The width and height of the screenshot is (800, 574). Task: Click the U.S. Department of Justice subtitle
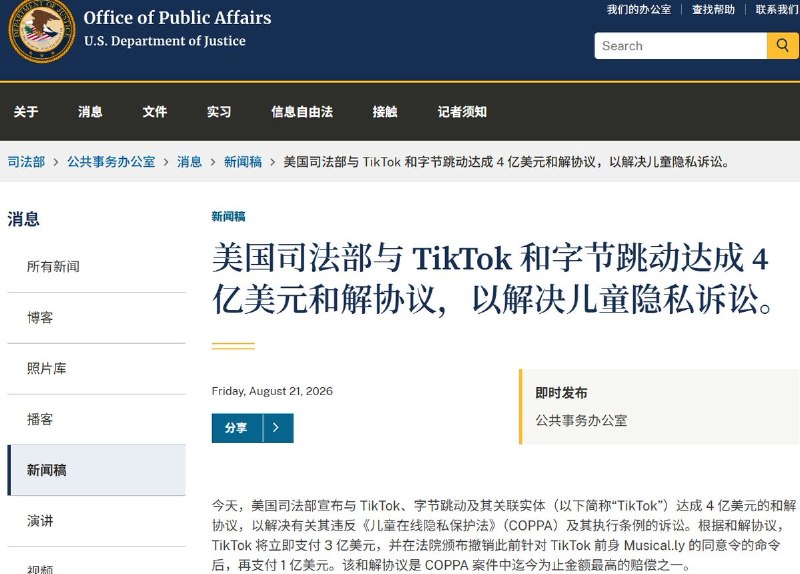click(165, 41)
